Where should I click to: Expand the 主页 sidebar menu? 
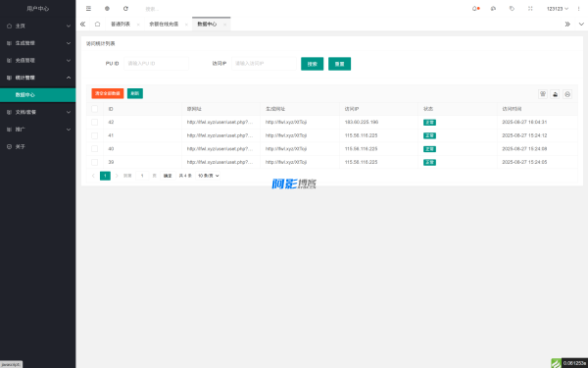(x=37, y=26)
